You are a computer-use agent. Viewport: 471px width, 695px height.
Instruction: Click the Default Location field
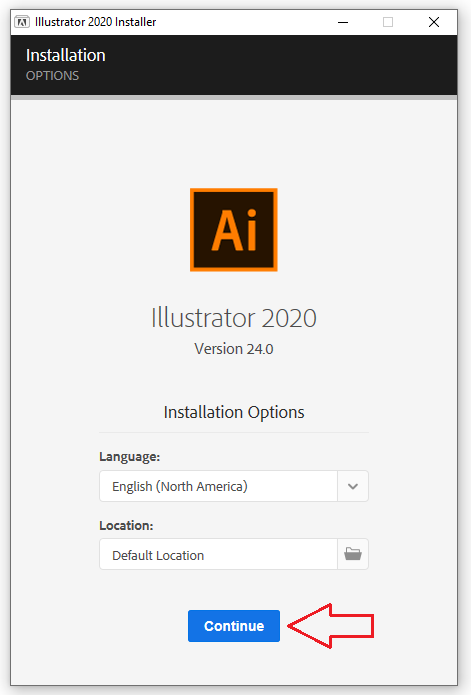pos(218,554)
